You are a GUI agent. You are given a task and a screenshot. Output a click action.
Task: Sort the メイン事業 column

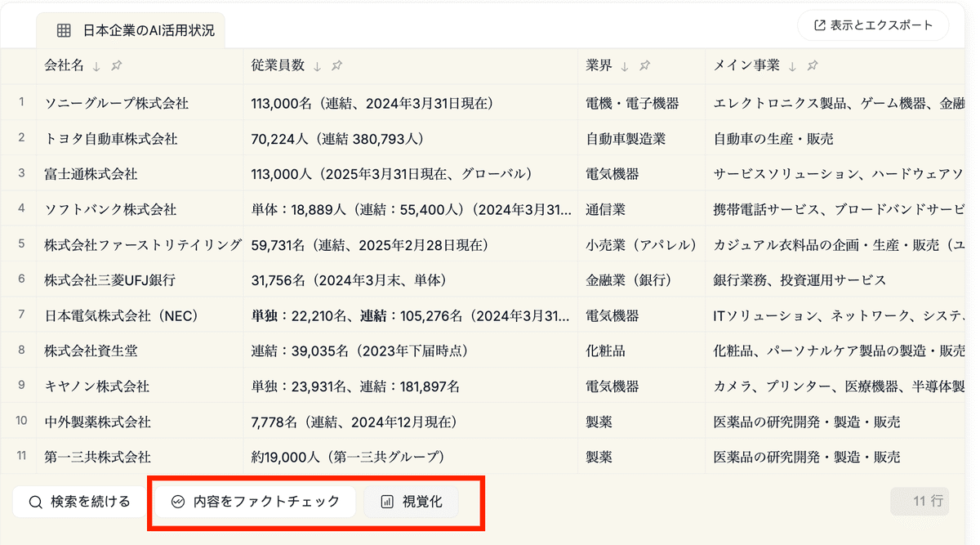point(791,66)
